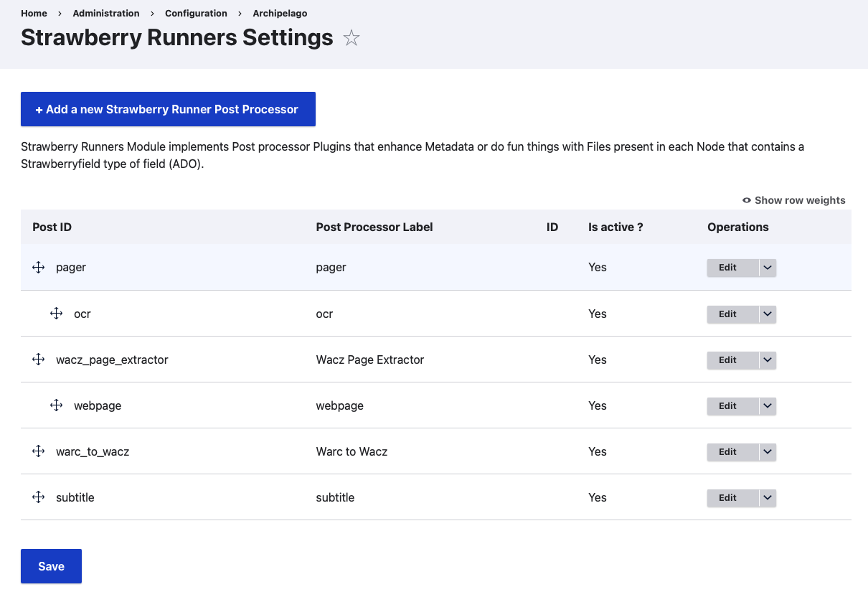
Task: Click the 'Warc to Wacz' label cell
Action: click(x=352, y=451)
